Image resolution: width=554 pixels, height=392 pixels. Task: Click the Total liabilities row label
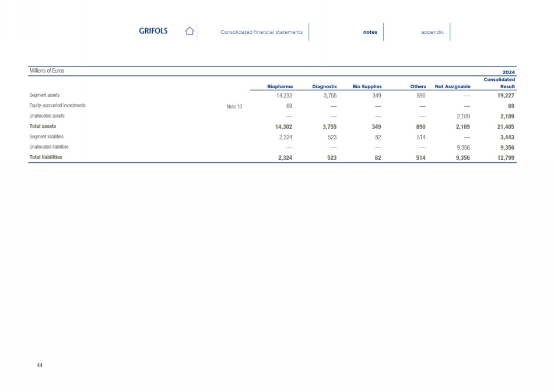tap(45, 157)
